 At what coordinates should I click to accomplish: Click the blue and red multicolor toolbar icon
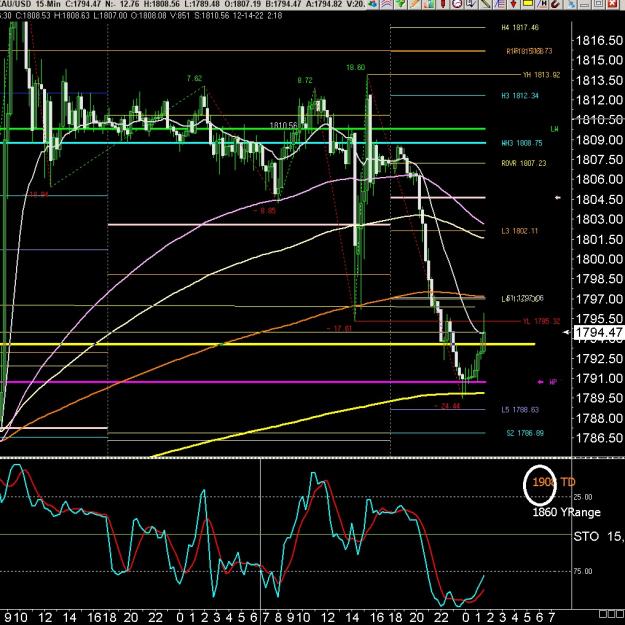(373, 4)
